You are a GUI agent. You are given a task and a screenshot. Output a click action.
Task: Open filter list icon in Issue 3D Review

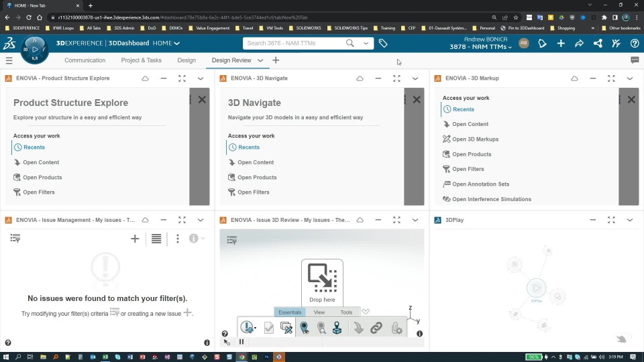click(x=231, y=240)
